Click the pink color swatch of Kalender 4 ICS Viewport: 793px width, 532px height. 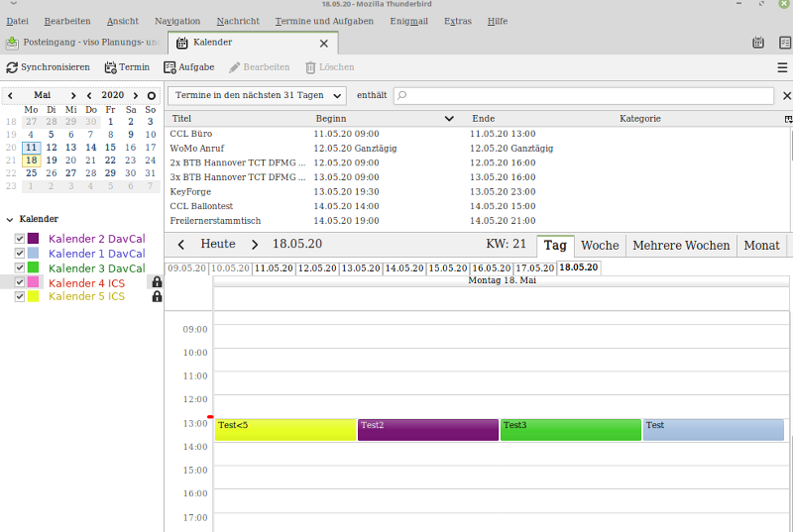tap(34, 282)
